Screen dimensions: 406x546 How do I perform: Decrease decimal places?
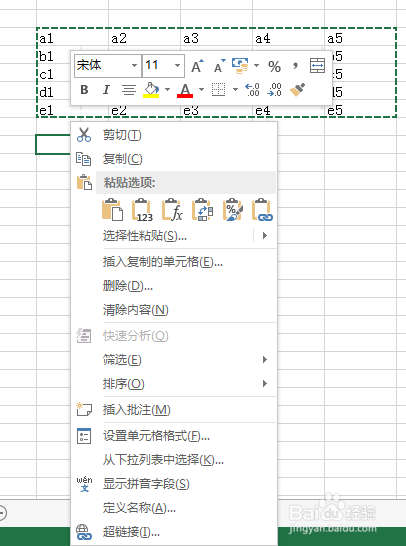274,89
